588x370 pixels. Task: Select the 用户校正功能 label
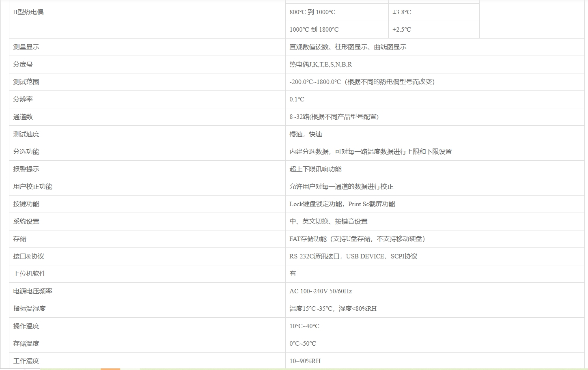click(x=32, y=187)
